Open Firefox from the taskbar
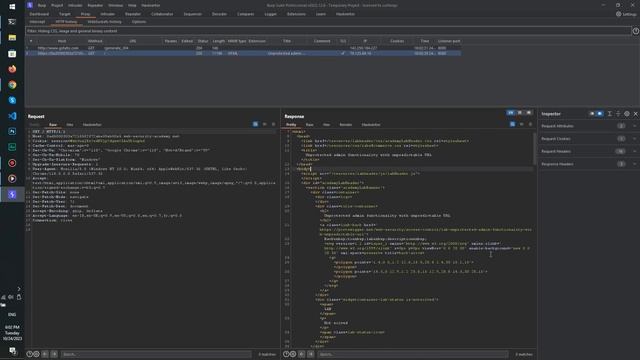The width and height of the screenshot is (640, 360). [x=12, y=69]
